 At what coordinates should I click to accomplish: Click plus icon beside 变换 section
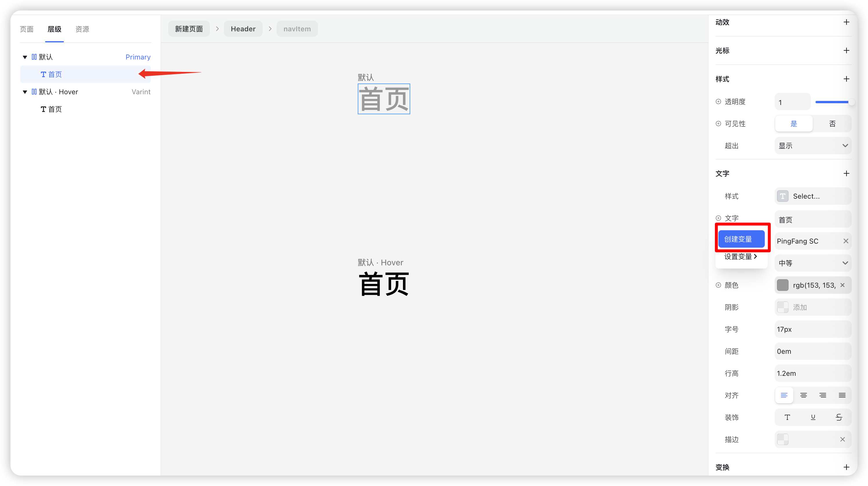pyautogui.click(x=846, y=467)
